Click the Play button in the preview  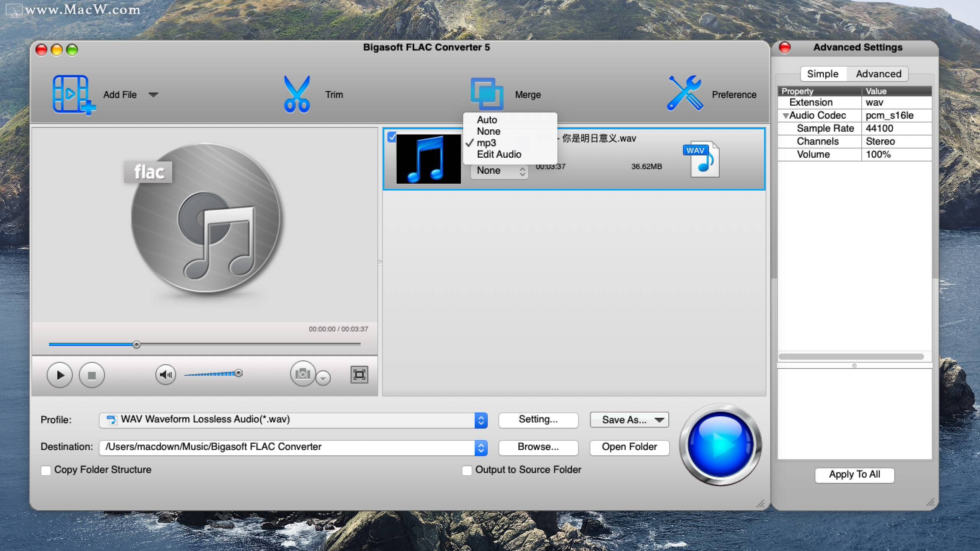click(x=60, y=375)
